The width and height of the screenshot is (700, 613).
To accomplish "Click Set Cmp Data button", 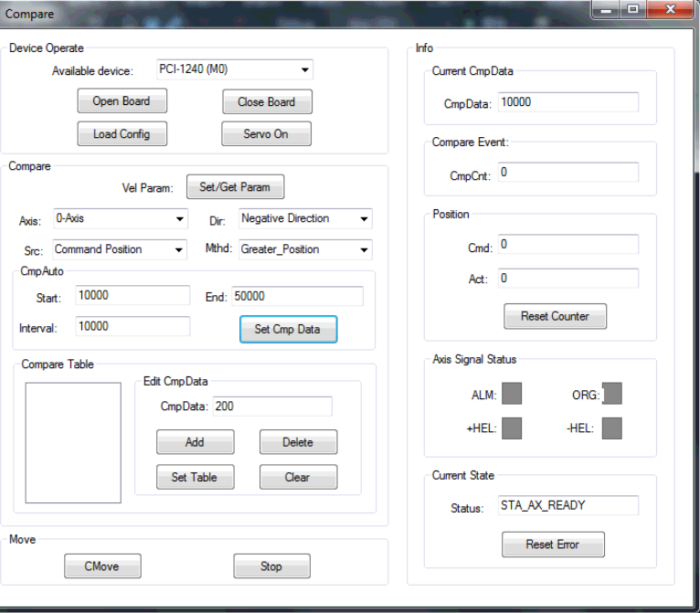I will click(x=289, y=329).
